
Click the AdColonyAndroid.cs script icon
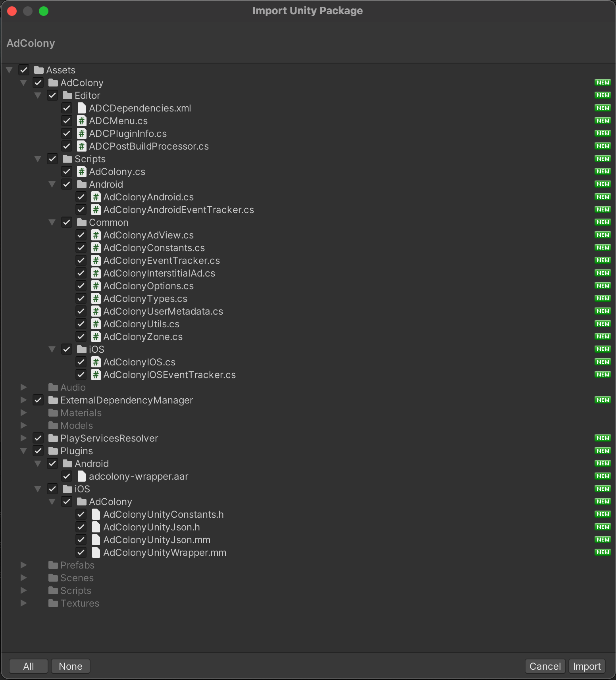96,197
